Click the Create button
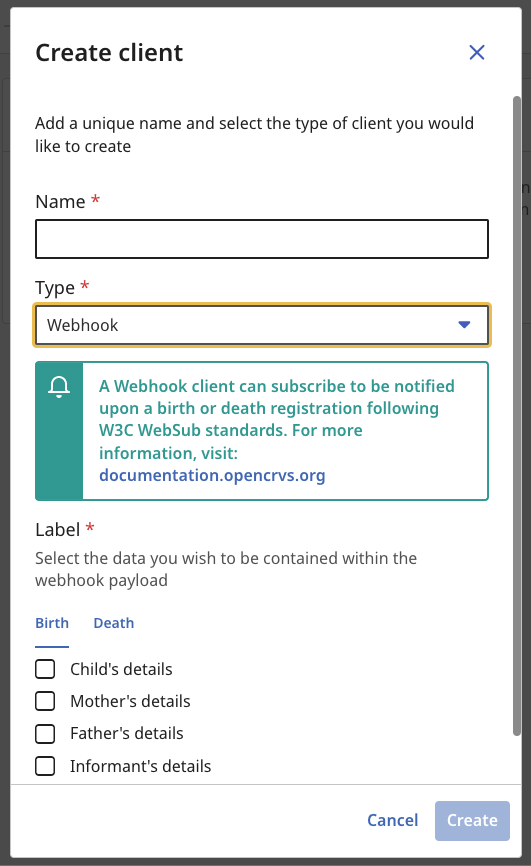This screenshot has height=866, width=531. [472, 821]
